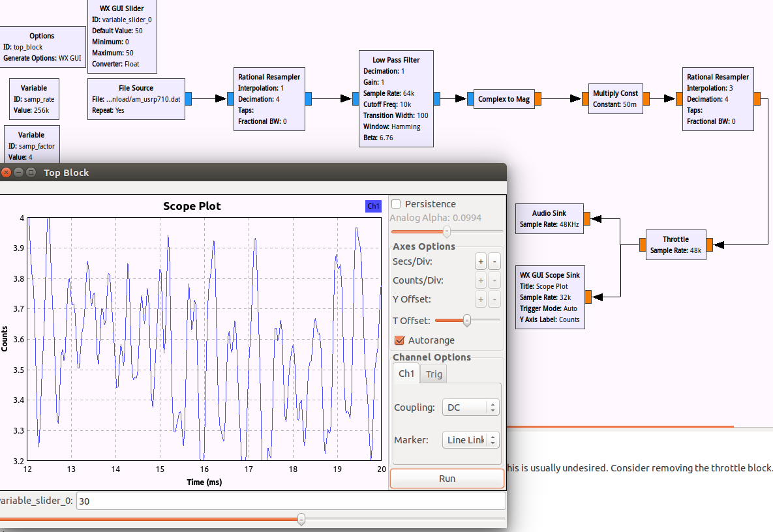The width and height of the screenshot is (773, 532).
Task: Increase Secs/Div with plus button
Action: (x=481, y=262)
